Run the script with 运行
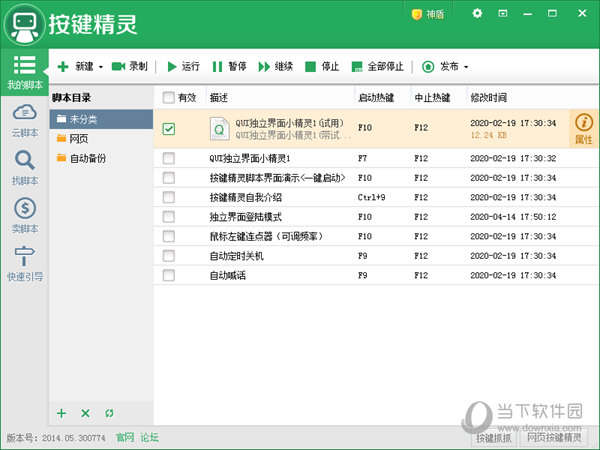 click(x=184, y=67)
